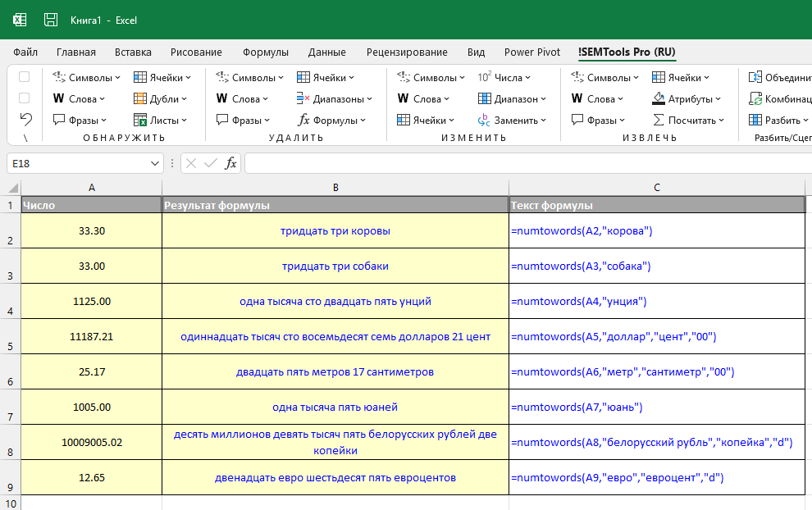The image size is (812, 510).
Task: Click Символы in the ИЗМЕНИТЬ group
Action: pyautogui.click(x=431, y=78)
